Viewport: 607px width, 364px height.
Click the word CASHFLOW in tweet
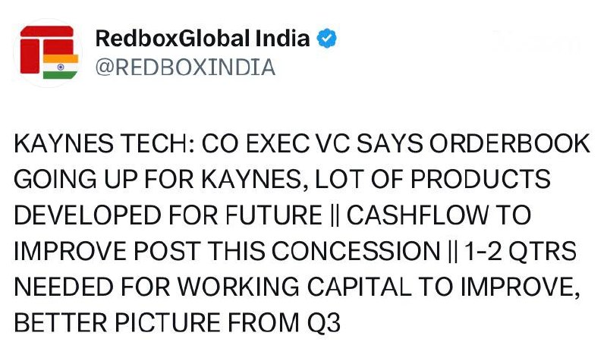(x=418, y=215)
